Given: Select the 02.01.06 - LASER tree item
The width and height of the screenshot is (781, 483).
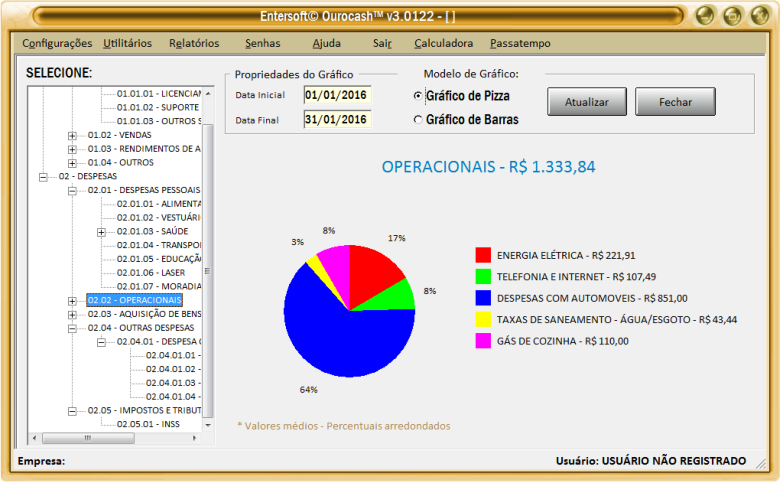Looking at the screenshot, I should (151, 272).
